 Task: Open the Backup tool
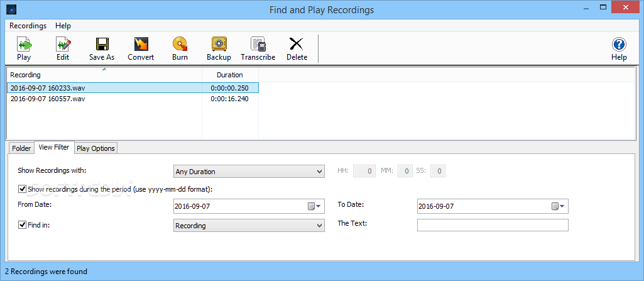pyautogui.click(x=219, y=49)
